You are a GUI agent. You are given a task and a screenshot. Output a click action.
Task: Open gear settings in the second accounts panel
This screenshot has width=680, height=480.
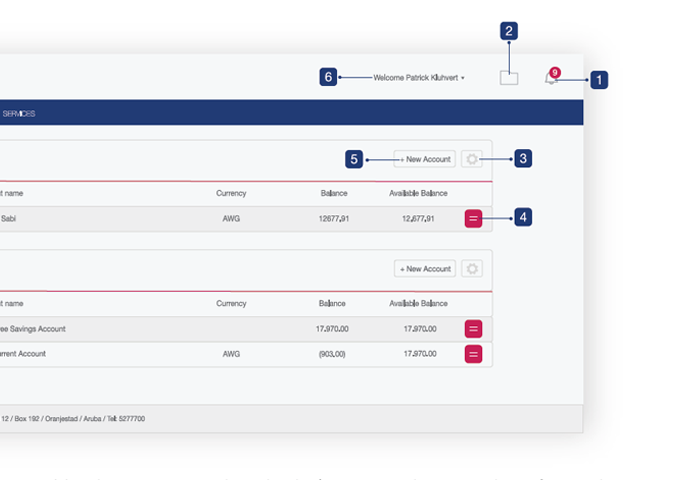click(472, 269)
